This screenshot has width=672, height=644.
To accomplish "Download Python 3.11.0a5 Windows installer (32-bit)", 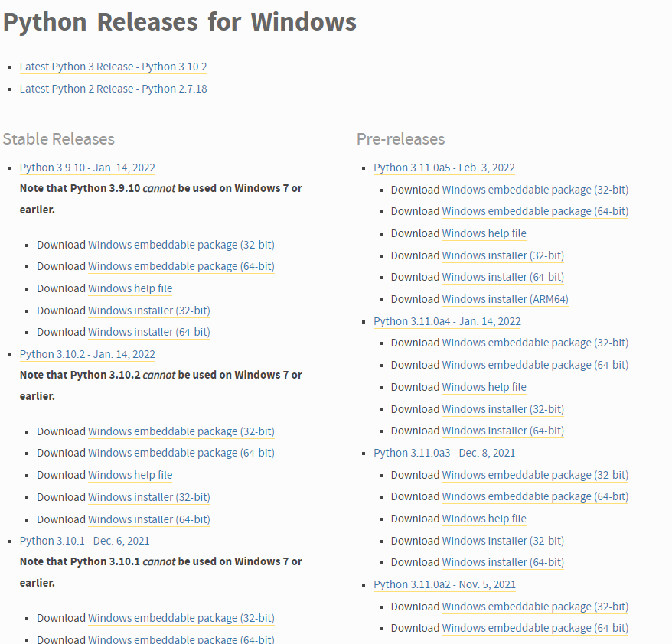I will [x=503, y=255].
